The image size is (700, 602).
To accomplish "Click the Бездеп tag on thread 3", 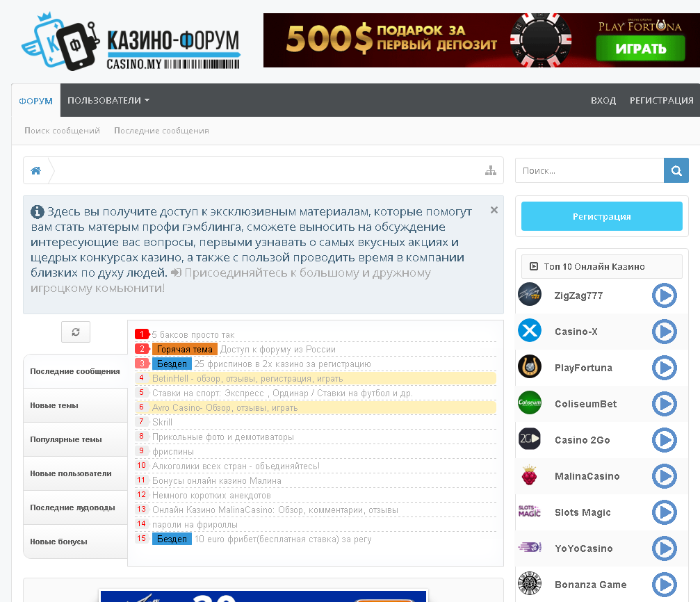I will [x=172, y=364].
